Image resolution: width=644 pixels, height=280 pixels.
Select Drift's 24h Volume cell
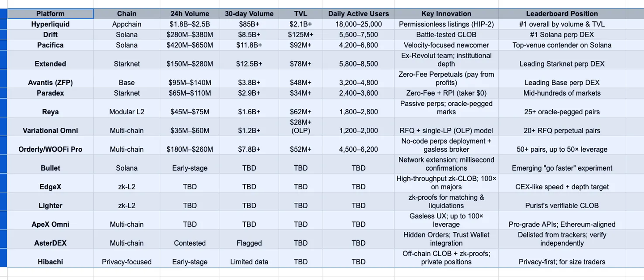[190, 34]
